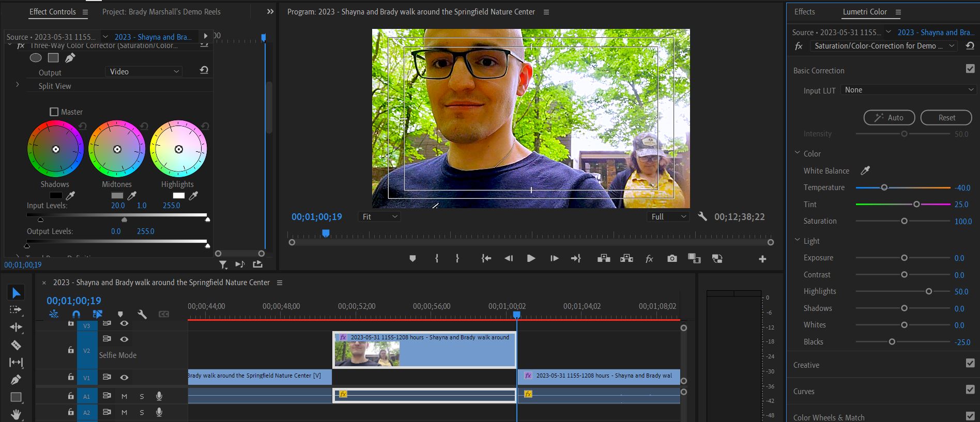This screenshot has width=980, height=422.
Task: Click the Reset button in Basic Correction
Action: (946, 117)
